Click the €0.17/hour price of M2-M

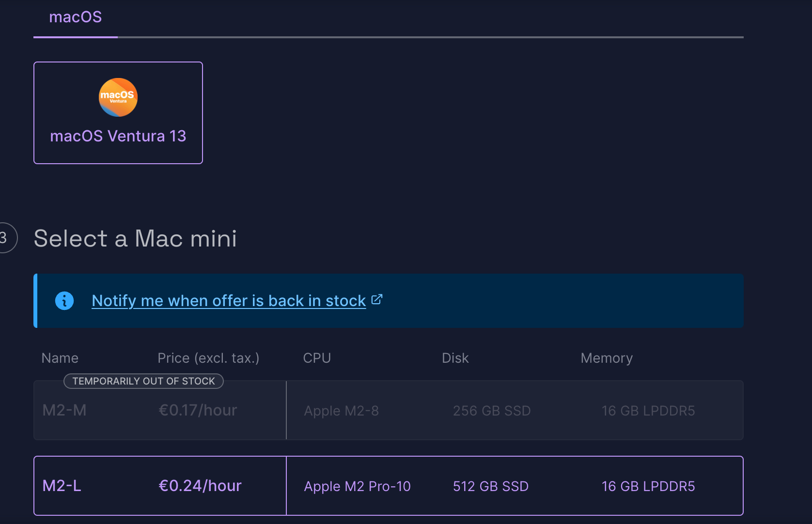(x=198, y=411)
